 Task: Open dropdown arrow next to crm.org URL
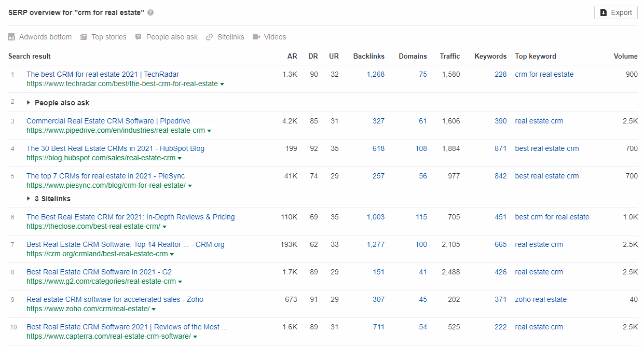click(172, 254)
